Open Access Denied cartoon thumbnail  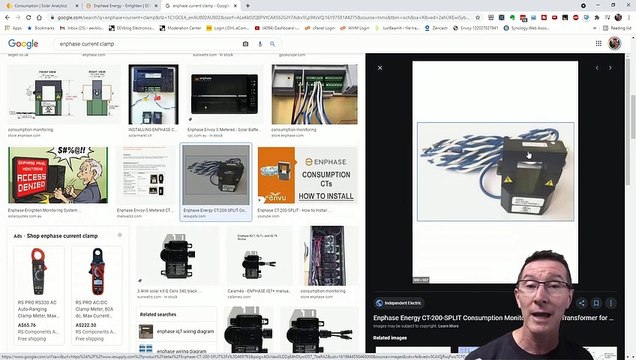coord(58,175)
